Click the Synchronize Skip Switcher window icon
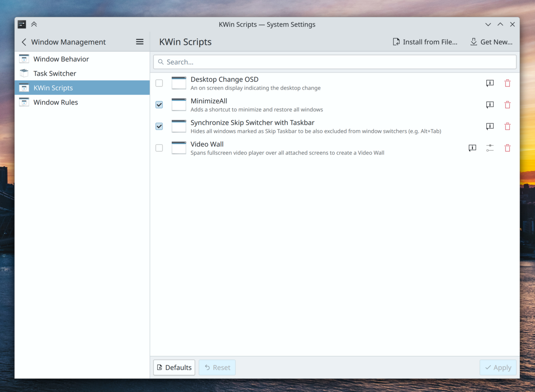This screenshot has width=535, height=392. tap(179, 126)
